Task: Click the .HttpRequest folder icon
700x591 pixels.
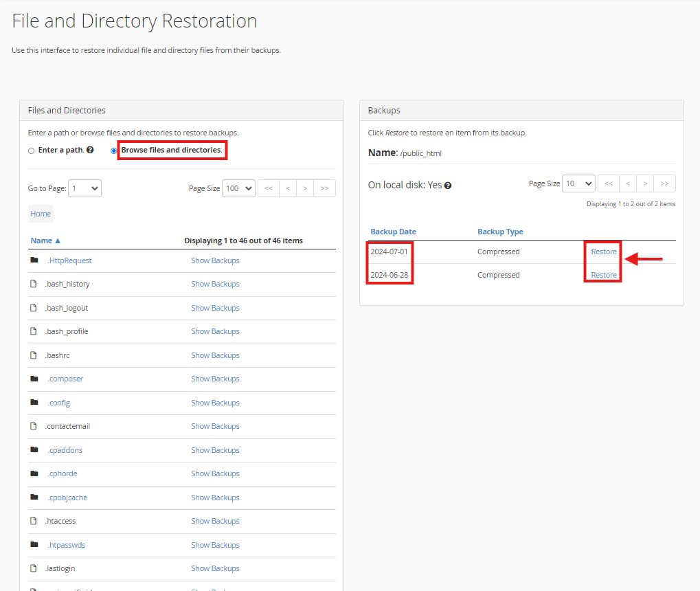Action: tap(34, 260)
